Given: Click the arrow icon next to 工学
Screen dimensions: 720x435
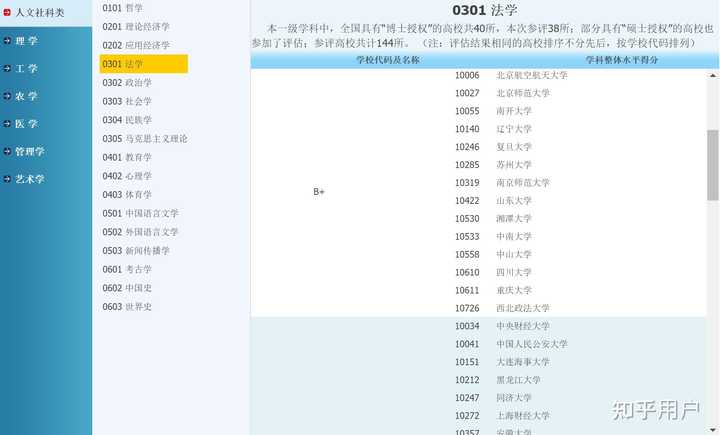Looking at the screenshot, I should (x=7, y=68).
